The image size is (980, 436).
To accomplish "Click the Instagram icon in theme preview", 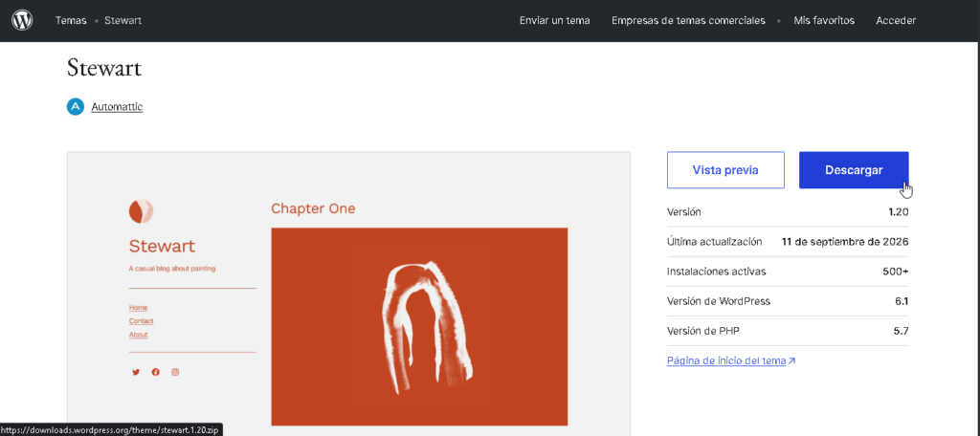I will click(176, 372).
